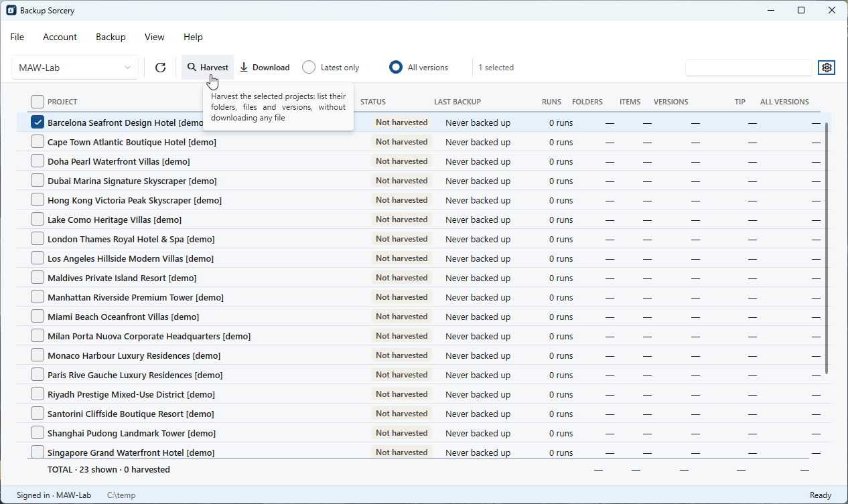Click Not harvested badge in Shanghai Pudong row
Screen dimensions: 848x504
pos(402,433)
